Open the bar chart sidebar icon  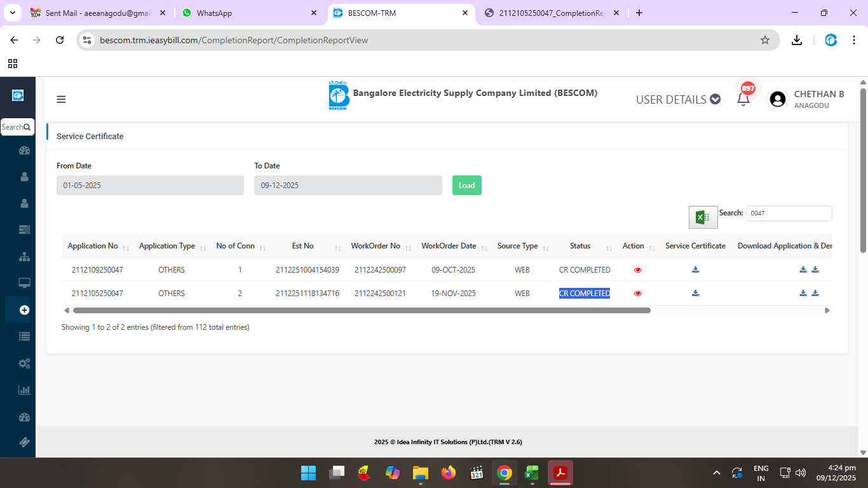[x=24, y=390]
